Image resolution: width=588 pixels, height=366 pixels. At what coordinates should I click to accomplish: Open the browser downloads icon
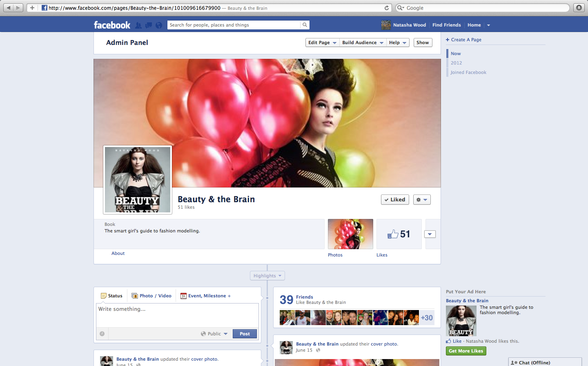click(x=579, y=8)
